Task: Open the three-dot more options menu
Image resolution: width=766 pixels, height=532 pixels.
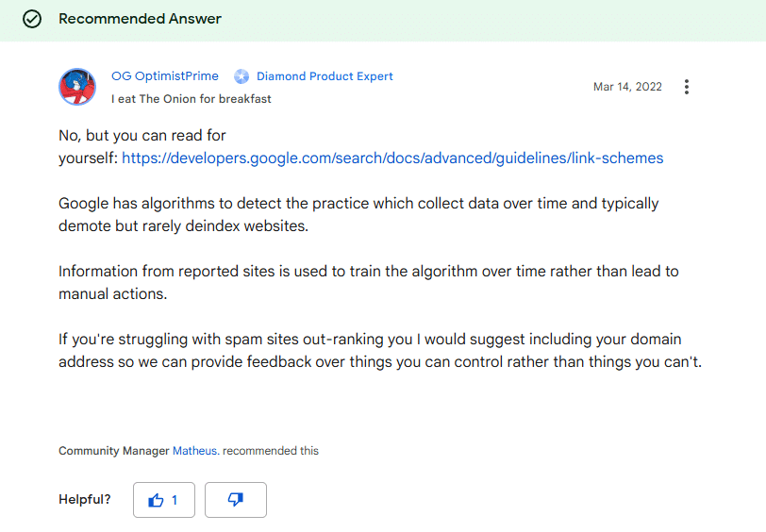Action: (x=687, y=87)
